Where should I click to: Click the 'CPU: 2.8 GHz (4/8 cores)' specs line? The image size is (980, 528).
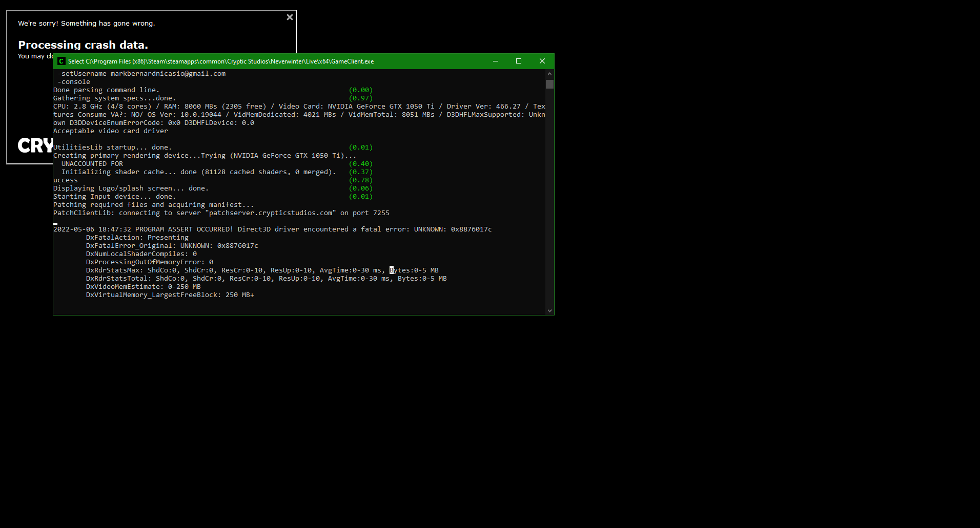coord(299,107)
